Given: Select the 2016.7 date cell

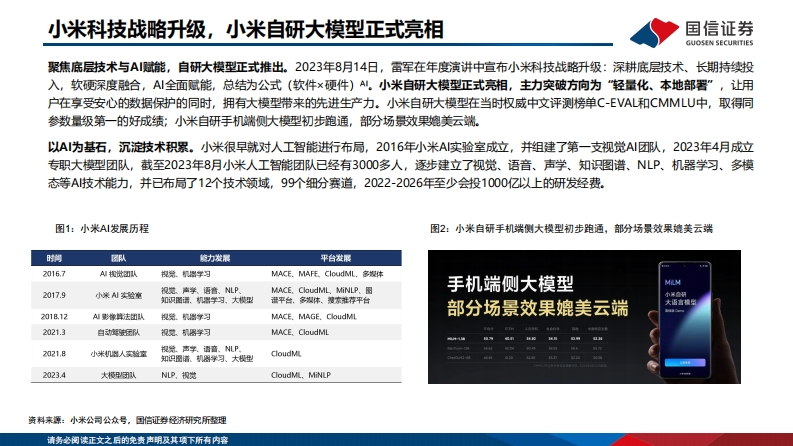Looking at the screenshot, I should click(x=54, y=274).
